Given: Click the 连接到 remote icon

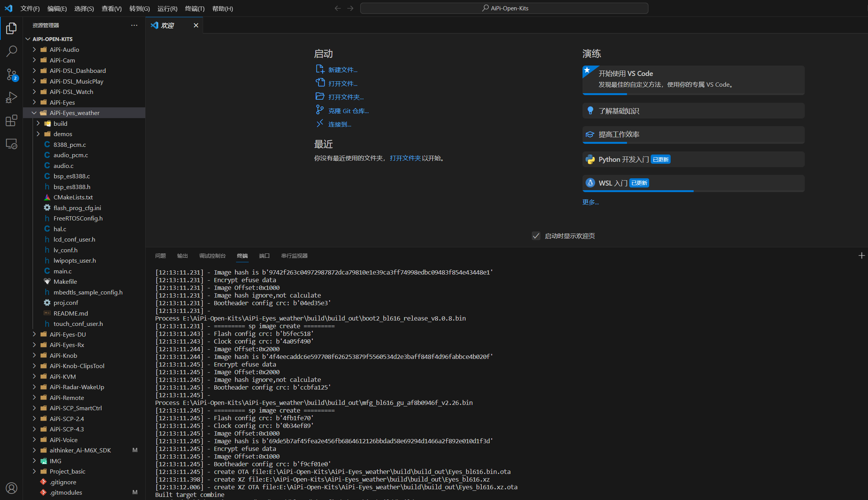Looking at the screenshot, I should click(x=320, y=123).
